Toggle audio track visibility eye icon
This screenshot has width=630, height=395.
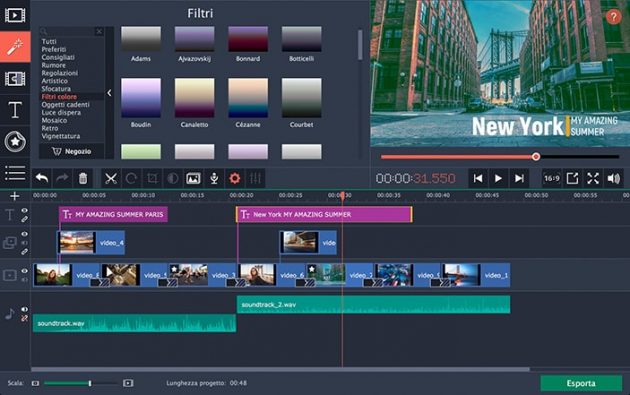tap(25, 309)
